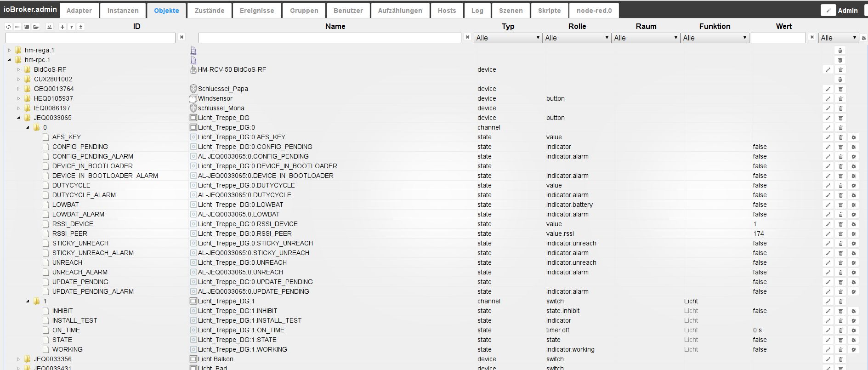
Task: Click into the Wert filter input
Action: tap(778, 38)
